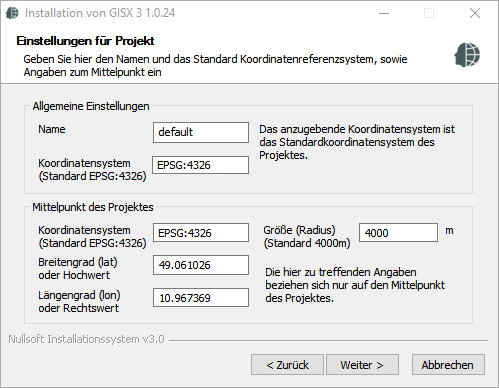Image resolution: width=499 pixels, height=388 pixels.
Task: Click the Längengrad field showing 10.967369
Action: point(201,297)
